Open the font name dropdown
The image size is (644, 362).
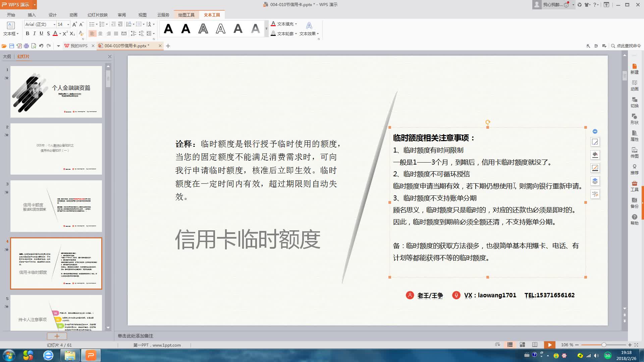[54, 24]
